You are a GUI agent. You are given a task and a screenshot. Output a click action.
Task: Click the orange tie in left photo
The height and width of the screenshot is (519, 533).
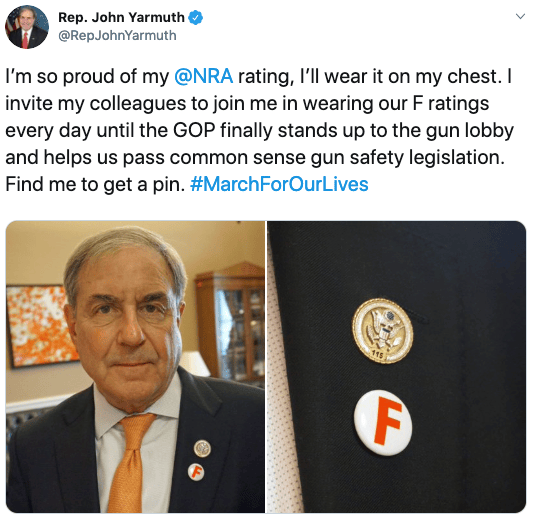(131, 464)
